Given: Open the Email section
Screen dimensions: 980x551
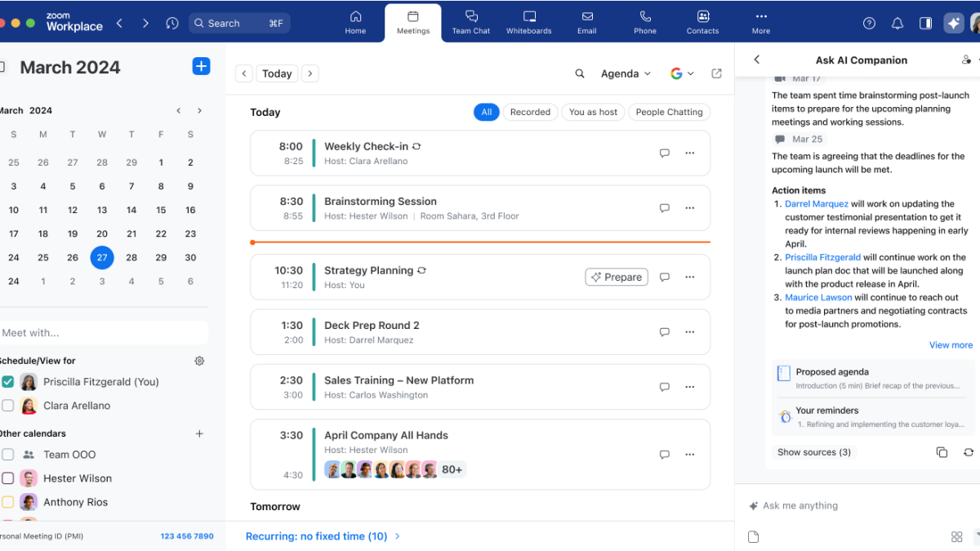Looking at the screenshot, I should [586, 22].
